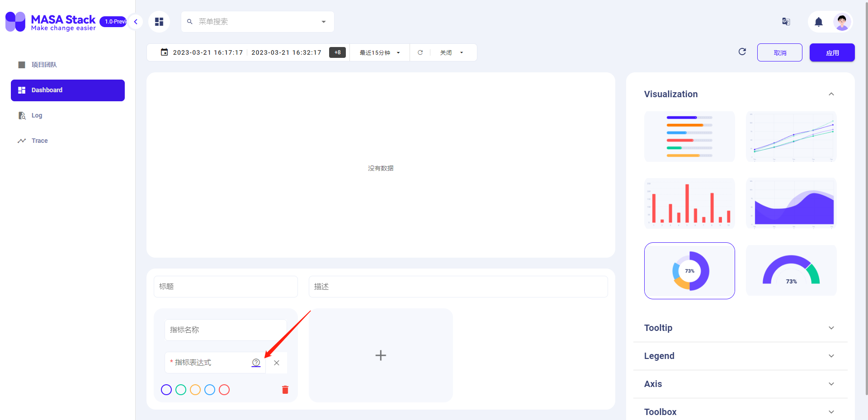The height and width of the screenshot is (420, 868).
Task: Collapse the Visualization section
Action: click(x=831, y=94)
